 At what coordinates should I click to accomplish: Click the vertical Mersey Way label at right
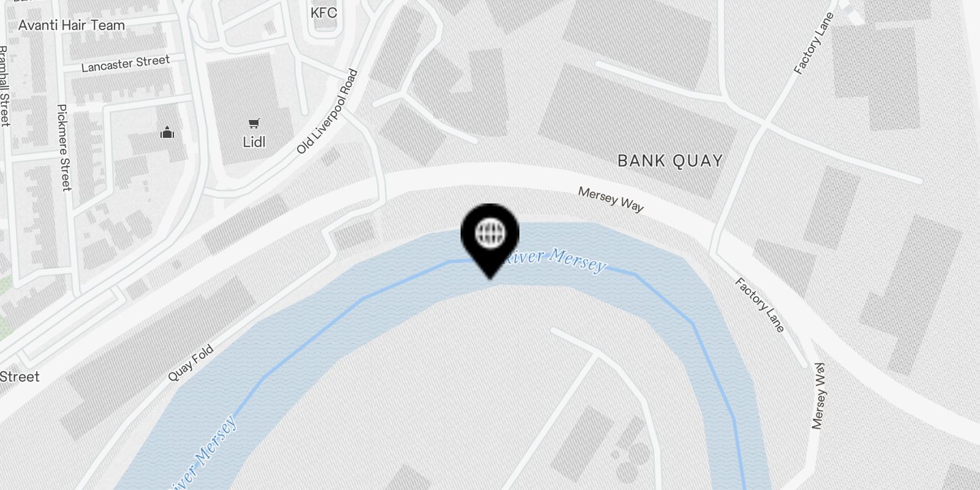pyautogui.click(x=819, y=396)
